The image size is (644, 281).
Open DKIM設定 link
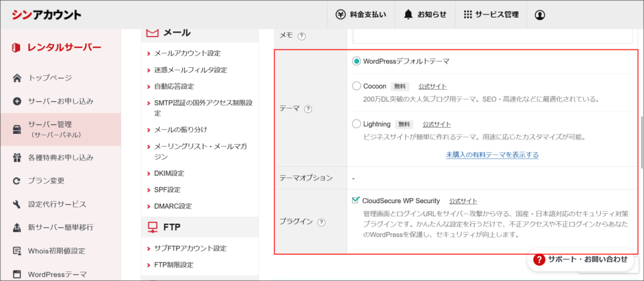[169, 174]
